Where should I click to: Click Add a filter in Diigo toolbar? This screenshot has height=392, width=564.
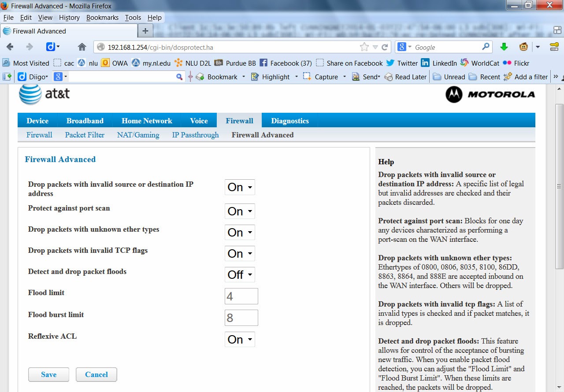point(526,77)
